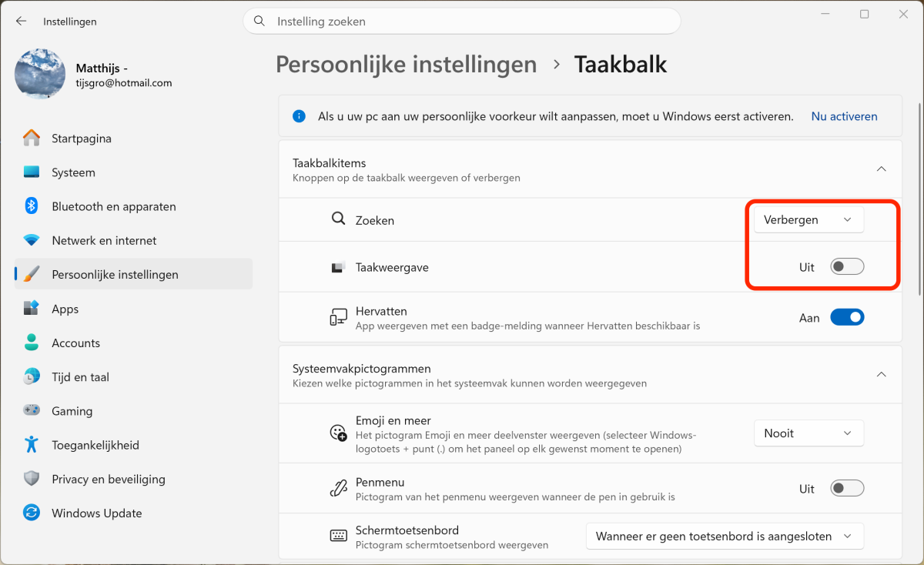Open the Schermtoetsenbord dropdown
This screenshot has height=565, width=924.
(725, 537)
